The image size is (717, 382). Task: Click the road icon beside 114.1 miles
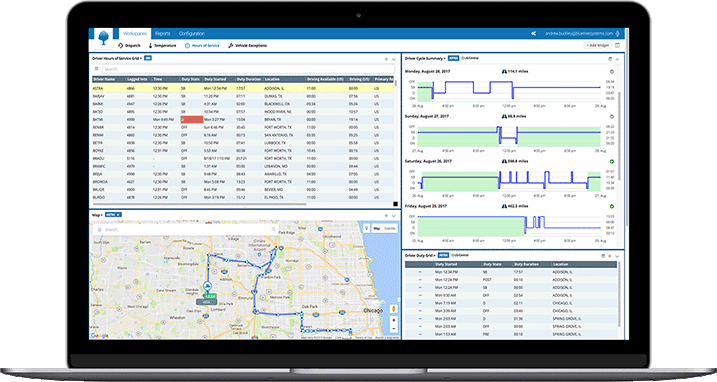[x=504, y=72]
